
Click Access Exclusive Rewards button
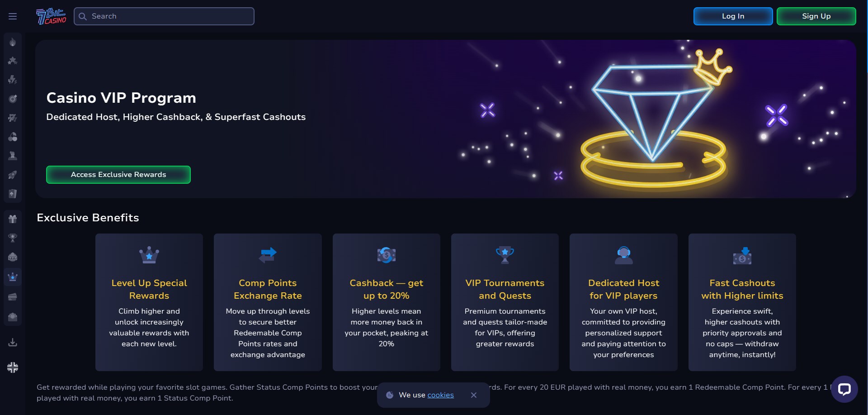coord(118,175)
